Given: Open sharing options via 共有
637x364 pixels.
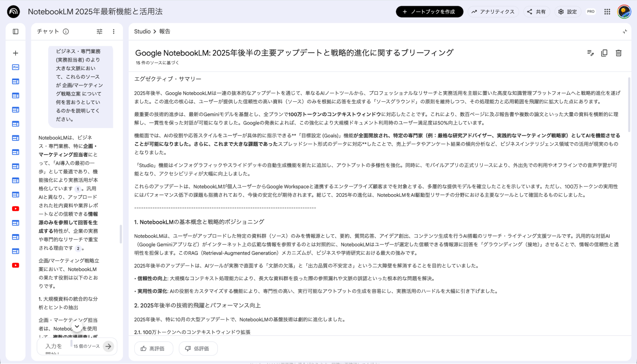Looking at the screenshot, I should pyautogui.click(x=537, y=11).
